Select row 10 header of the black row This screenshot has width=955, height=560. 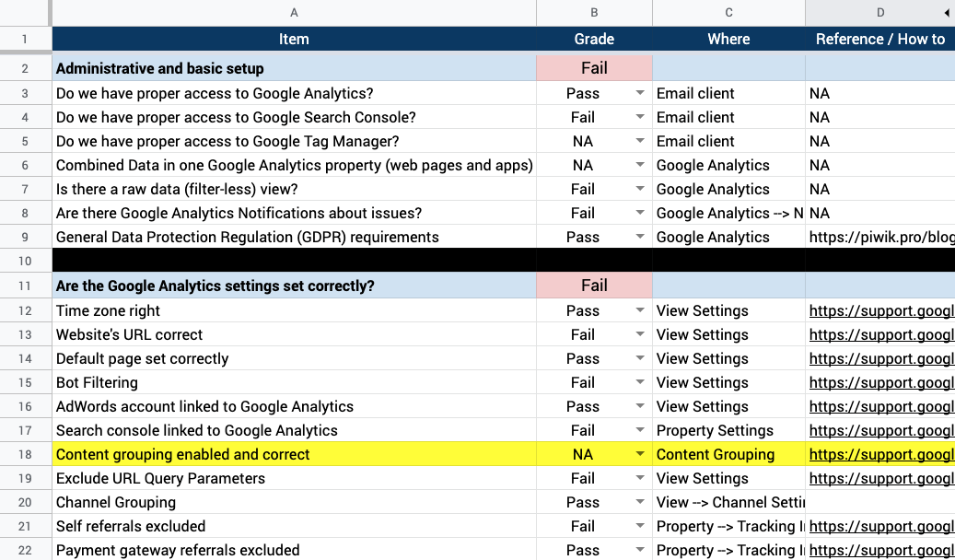tap(25, 262)
